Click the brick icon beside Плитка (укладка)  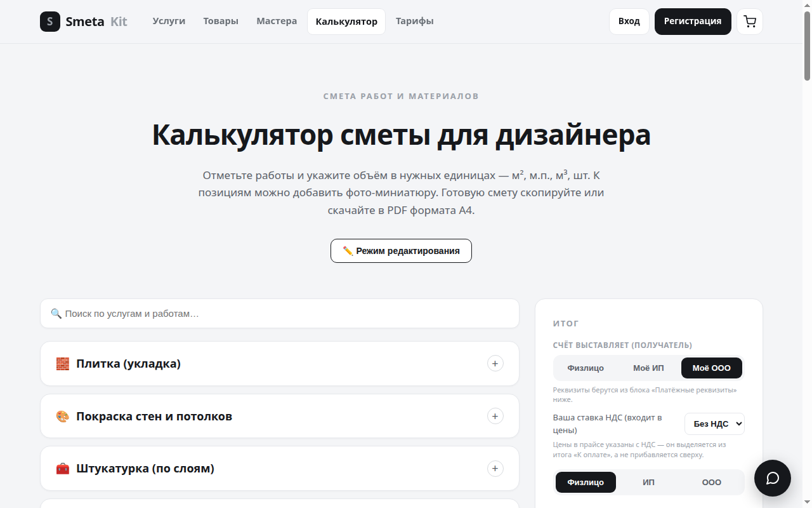click(x=63, y=364)
